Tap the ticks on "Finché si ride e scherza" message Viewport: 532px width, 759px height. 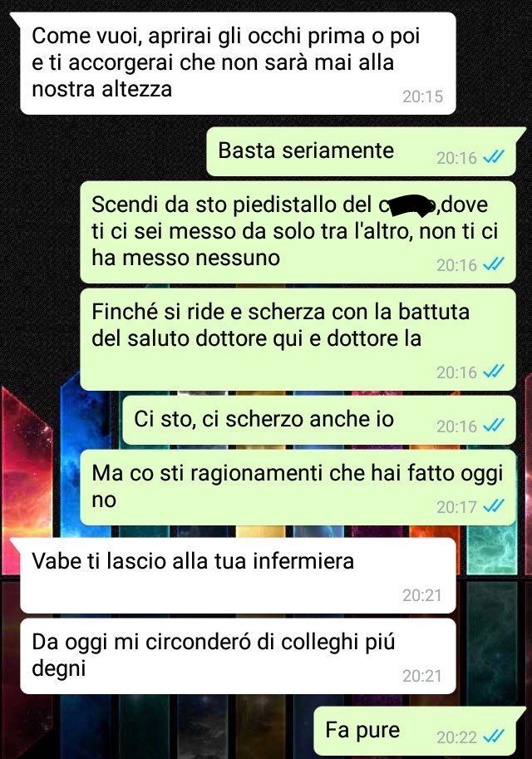(x=495, y=372)
